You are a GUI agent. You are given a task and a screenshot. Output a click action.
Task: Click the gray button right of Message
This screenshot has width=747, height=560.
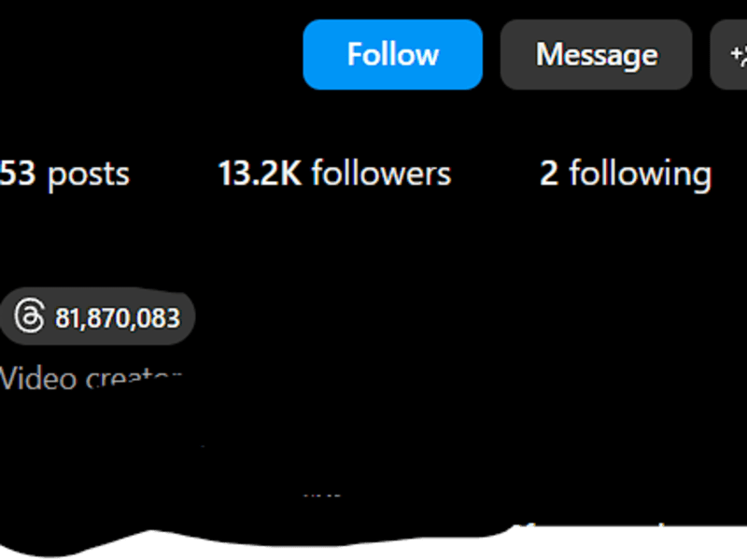click(729, 54)
